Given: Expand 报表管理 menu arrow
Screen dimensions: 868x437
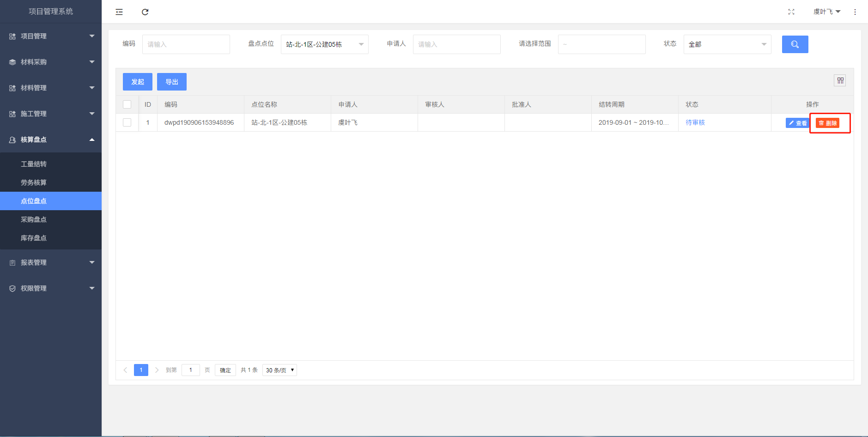Looking at the screenshot, I should tap(92, 262).
